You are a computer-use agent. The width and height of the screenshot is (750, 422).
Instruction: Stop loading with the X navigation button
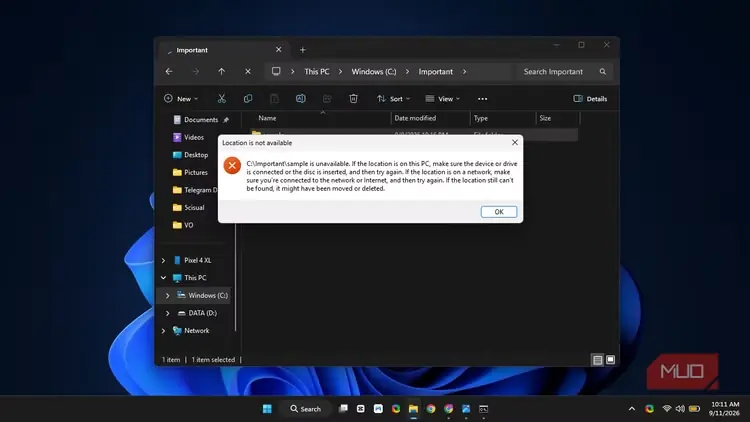[x=248, y=71]
